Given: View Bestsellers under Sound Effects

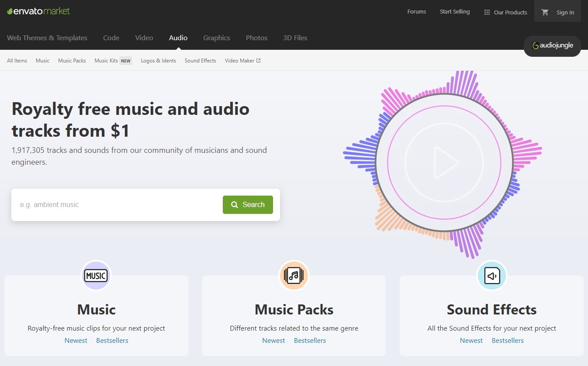Looking at the screenshot, I should [x=508, y=341].
